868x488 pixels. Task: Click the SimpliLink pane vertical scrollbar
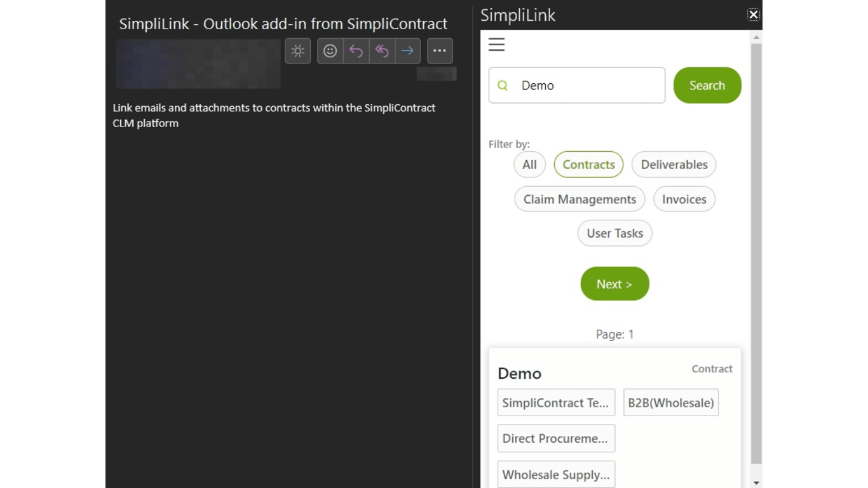click(756, 254)
